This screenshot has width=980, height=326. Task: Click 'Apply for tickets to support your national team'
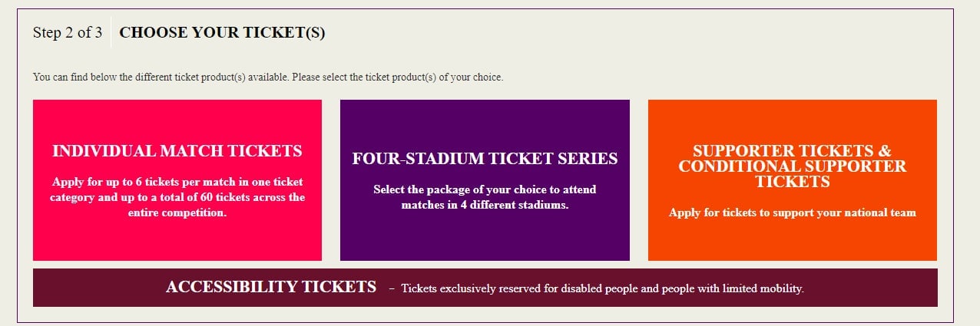[x=792, y=212]
